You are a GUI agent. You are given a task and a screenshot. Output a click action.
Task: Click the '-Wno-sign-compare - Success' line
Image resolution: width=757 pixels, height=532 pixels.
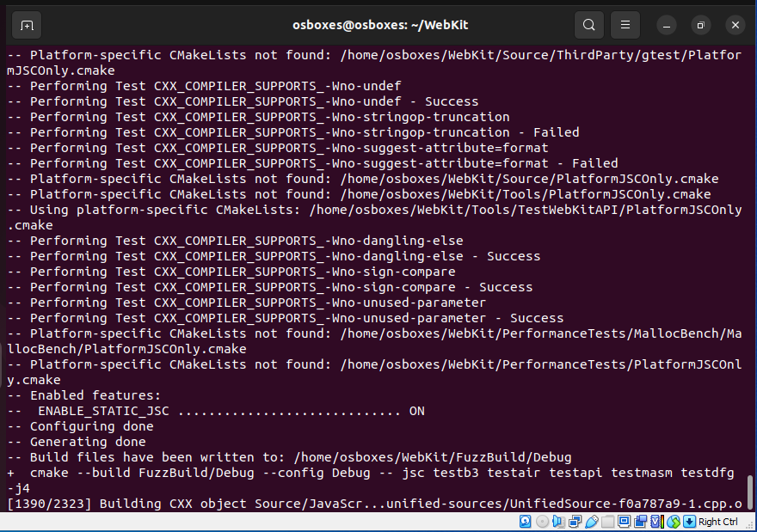click(x=270, y=287)
